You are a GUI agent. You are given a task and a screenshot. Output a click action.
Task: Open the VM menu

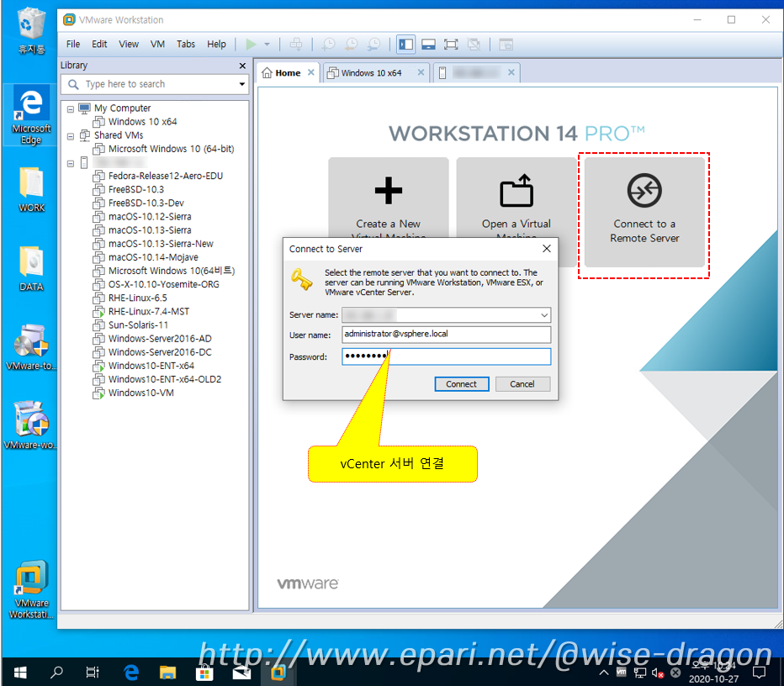pyautogui.click(x=157, y=44)
